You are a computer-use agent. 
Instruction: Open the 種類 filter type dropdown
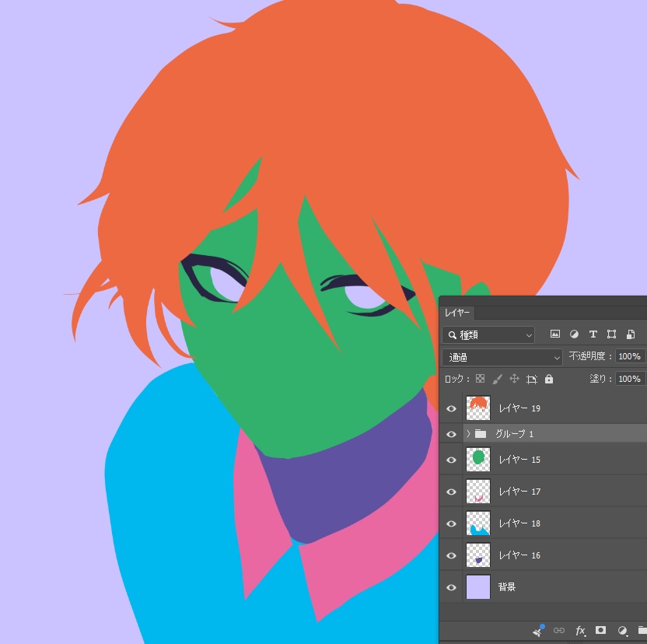pyautogui.click(x=488, y=334)
